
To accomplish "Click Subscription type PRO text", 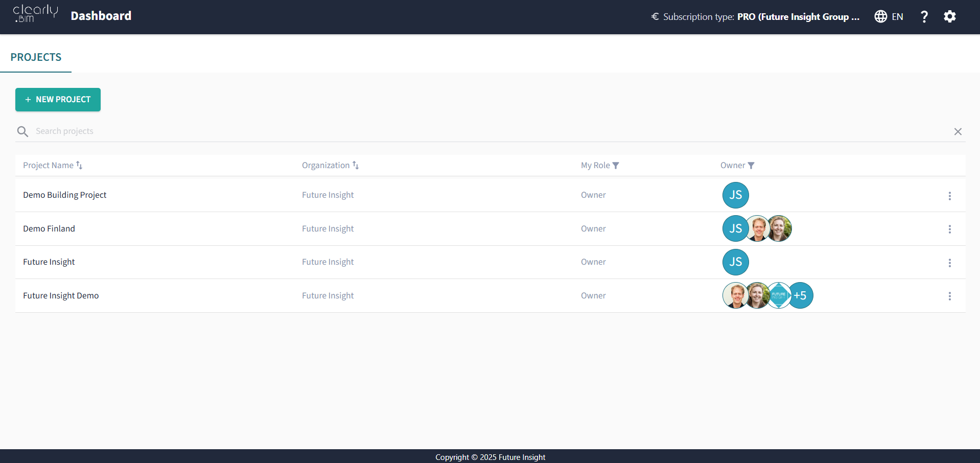I will [761, 17].
